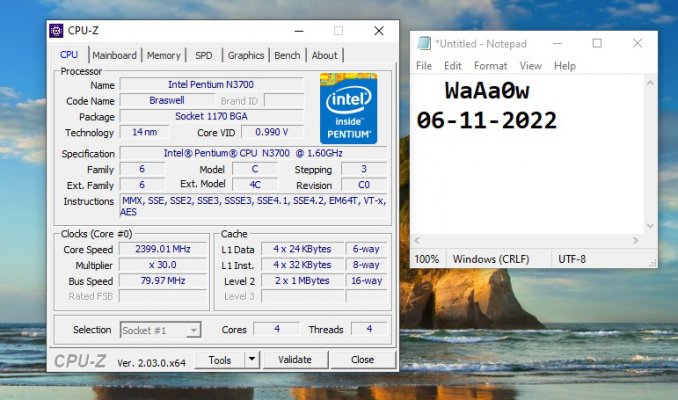Click the 100% zoom entry in Notepad status bar

(427, 259)
